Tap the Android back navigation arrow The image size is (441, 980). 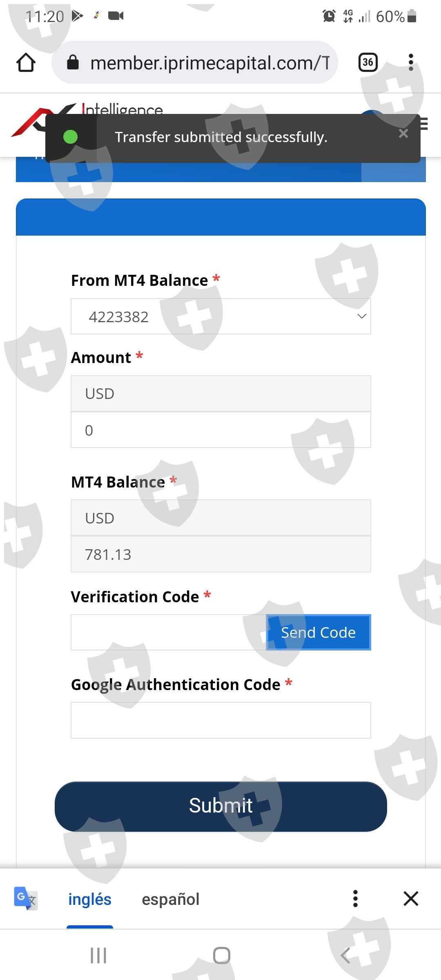(345, 955)
